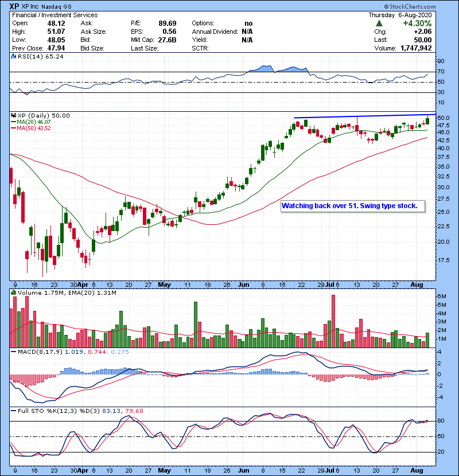Screen dimensions: 459x476
Task: Click the Financial / Investment Services sector text
Action: click(55, 15)
